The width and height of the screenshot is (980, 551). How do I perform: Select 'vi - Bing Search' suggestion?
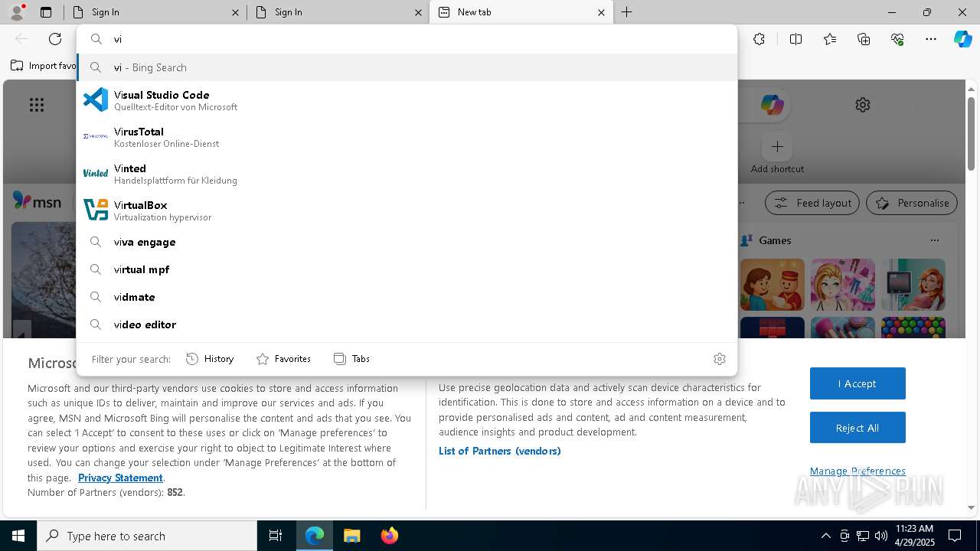point(407,67)
